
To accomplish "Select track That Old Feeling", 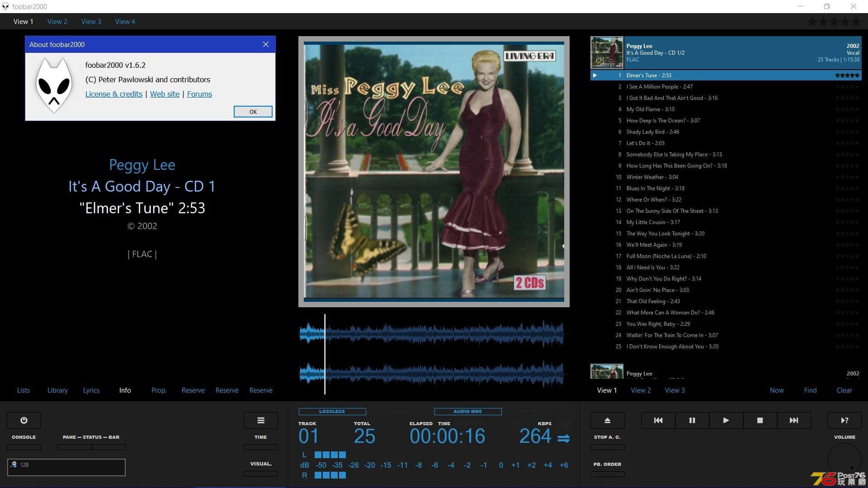I will [x=726, y=301].
